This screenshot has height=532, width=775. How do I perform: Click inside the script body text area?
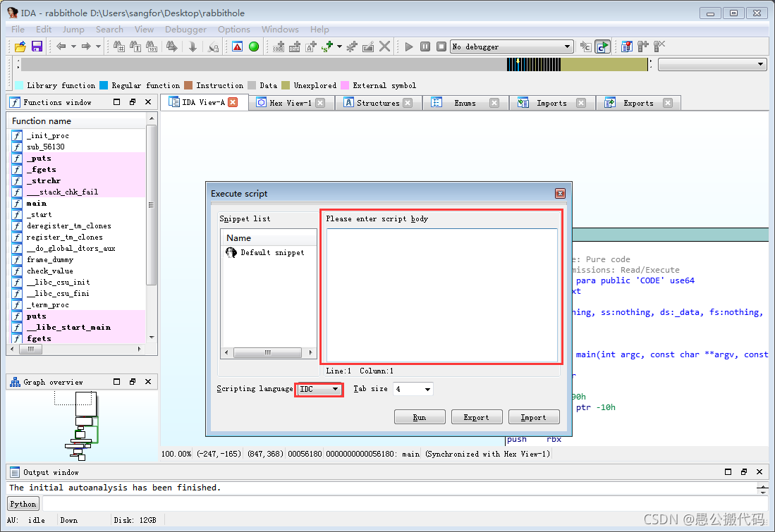pos(441,295)
